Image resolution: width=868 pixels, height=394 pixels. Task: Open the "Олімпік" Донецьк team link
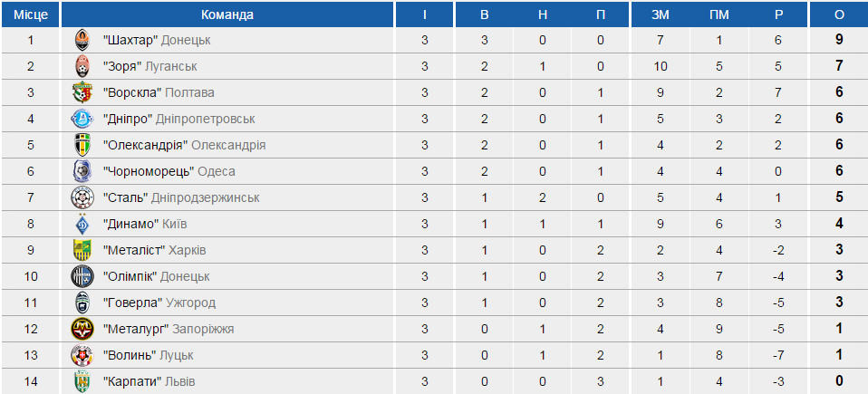pos(157,276)
